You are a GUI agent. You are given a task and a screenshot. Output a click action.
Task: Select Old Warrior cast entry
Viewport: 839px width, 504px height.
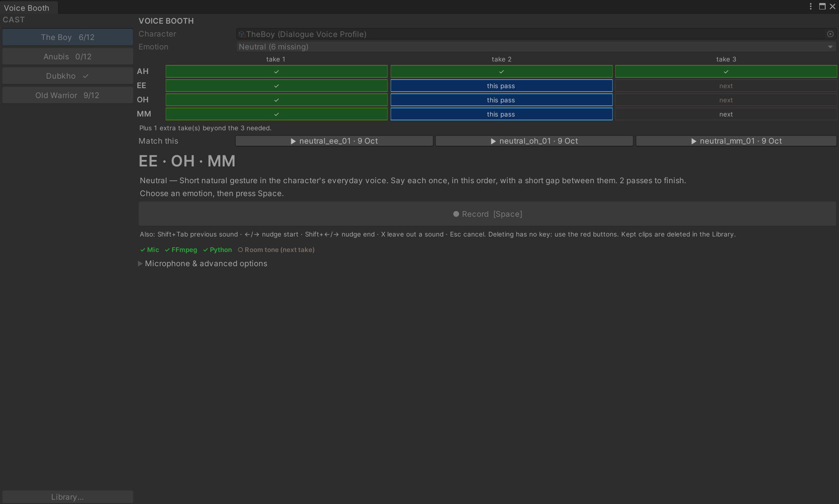(x=68, y=95)
